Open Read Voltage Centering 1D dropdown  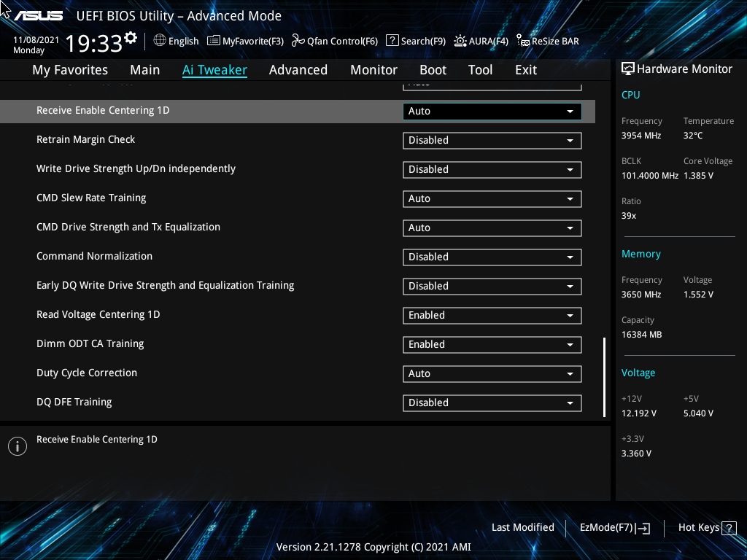[492, 315]
